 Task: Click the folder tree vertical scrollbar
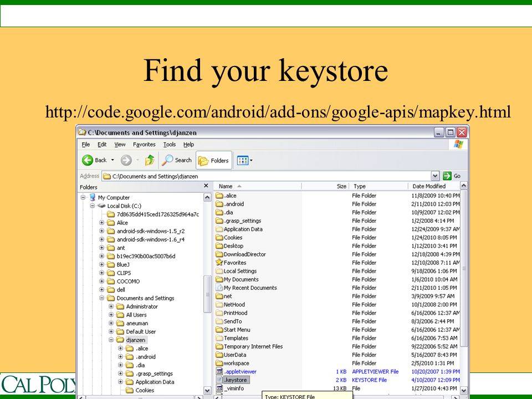point(207,294)
